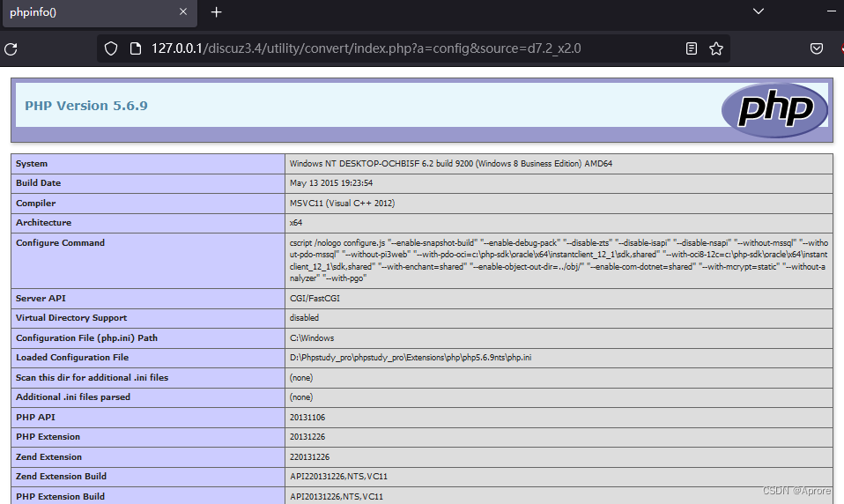The image size is (844, 504).
Task: Click the System row label
Action: (32, 164)
